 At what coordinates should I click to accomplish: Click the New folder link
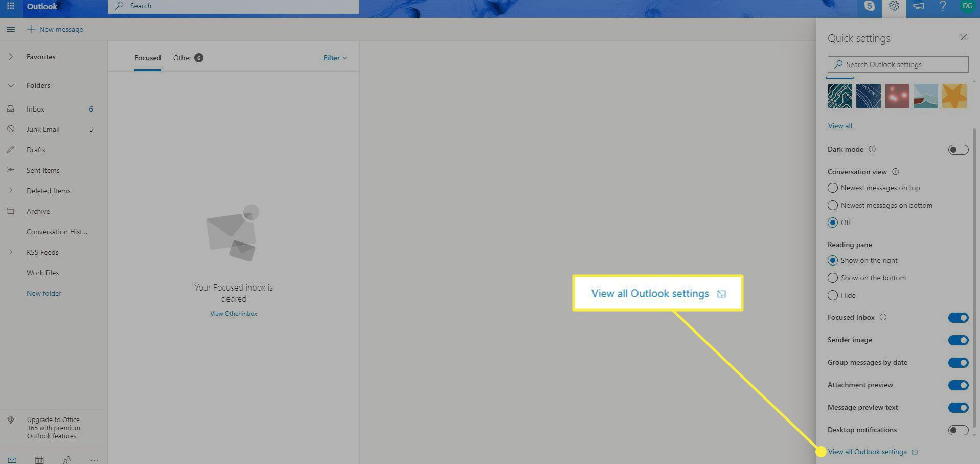point(44,293)
